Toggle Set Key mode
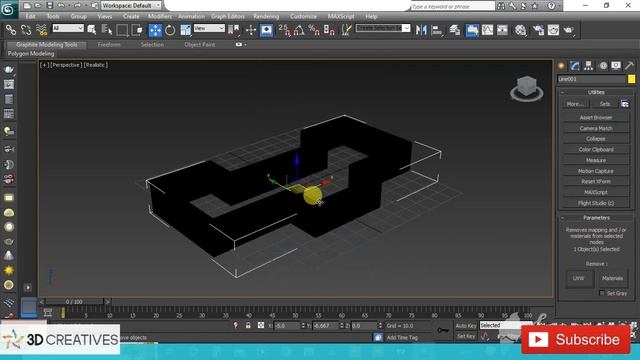The width and height of the screenshot is (640, 360). (466, 336)
